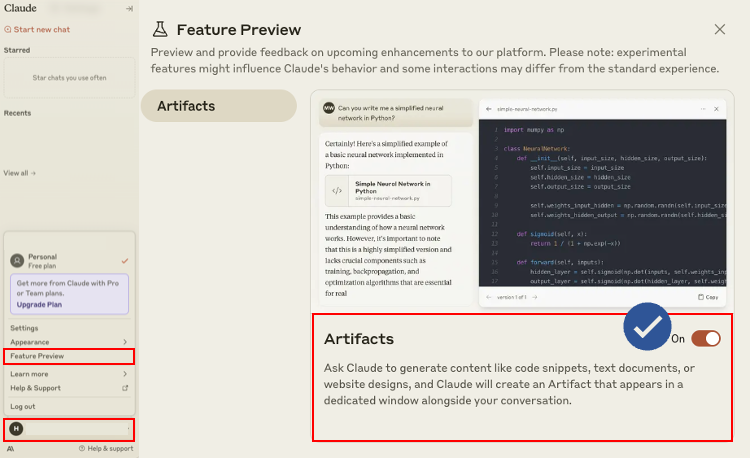Click the next version arrow in preview
This screenshot has height=458, width=750.
[x=535, y=297]
